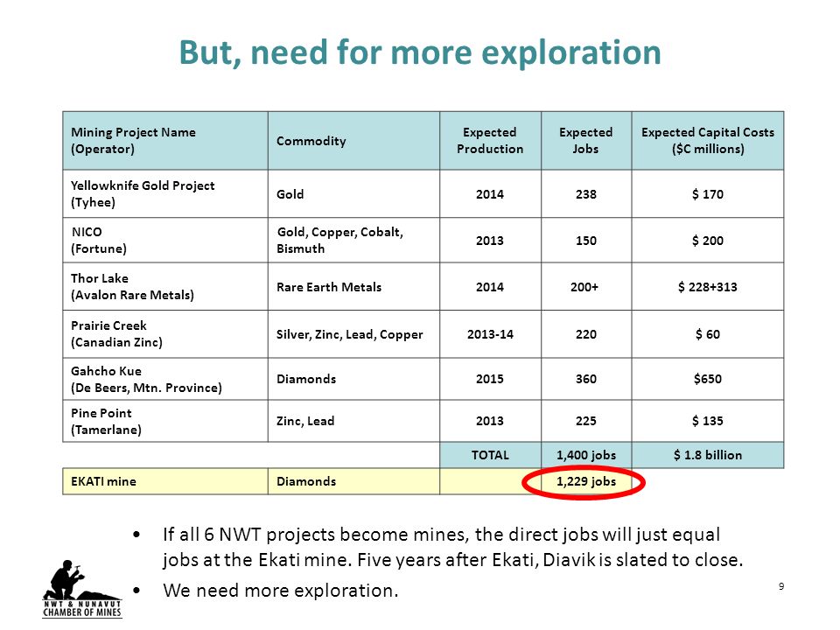Click the '2015' expected production cell
The width and height of the screenshot is (840, 630).
(490, 379)
